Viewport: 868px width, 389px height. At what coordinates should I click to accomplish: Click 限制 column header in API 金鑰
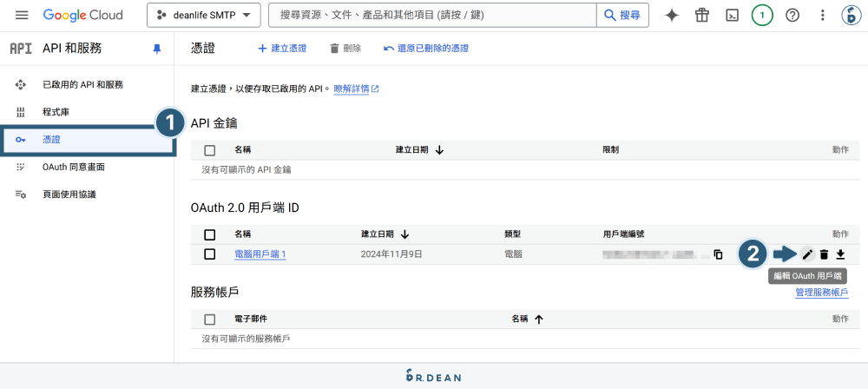[611, 150]
